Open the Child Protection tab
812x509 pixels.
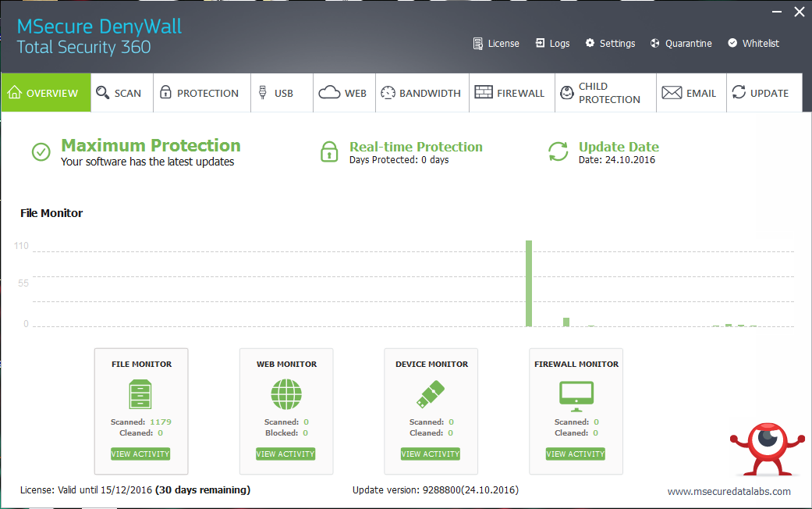[x=606, y=93]
